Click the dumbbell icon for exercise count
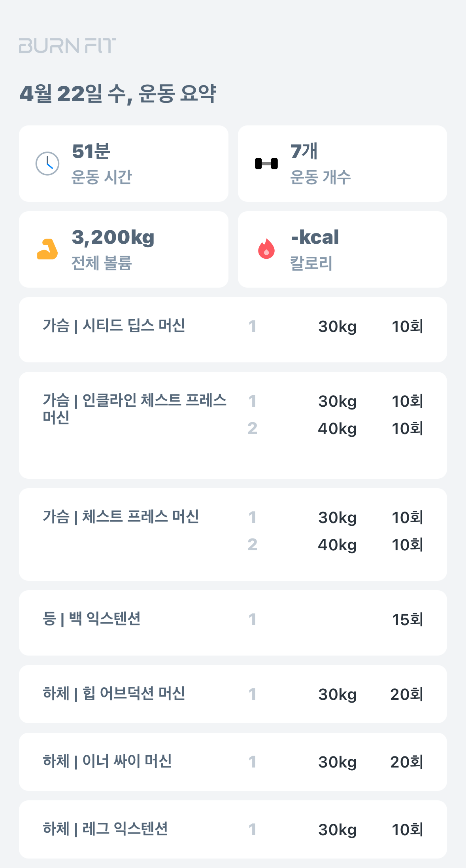Screen dimensions: 466x868 [x=266, y=163]
